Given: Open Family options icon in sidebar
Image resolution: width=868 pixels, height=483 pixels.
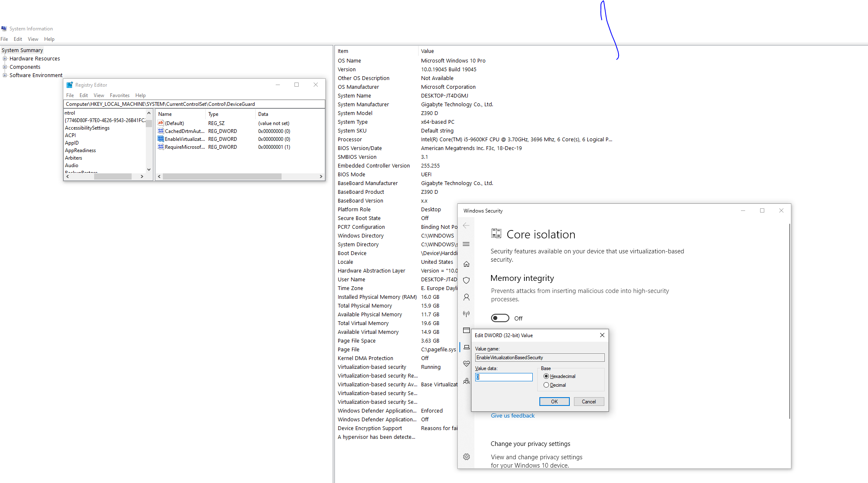Looking at the screenshot, I should (x=466, y=381).
